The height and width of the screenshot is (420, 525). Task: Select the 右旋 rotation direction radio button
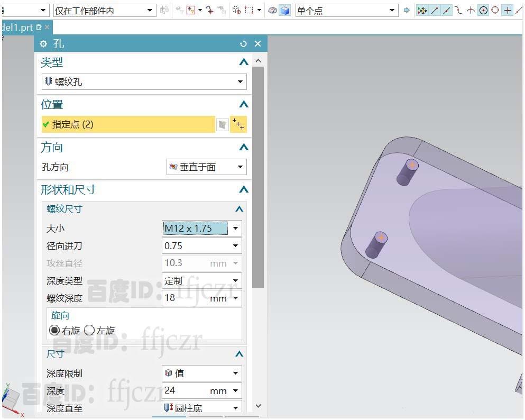pyautogui.click(x=55, y=330)
